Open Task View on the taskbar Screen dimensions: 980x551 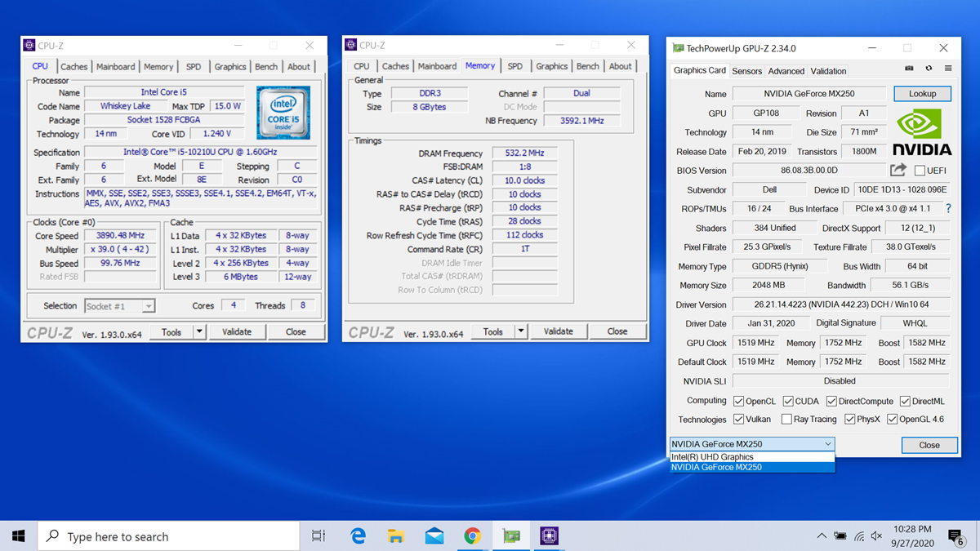(x=318, y=536)
